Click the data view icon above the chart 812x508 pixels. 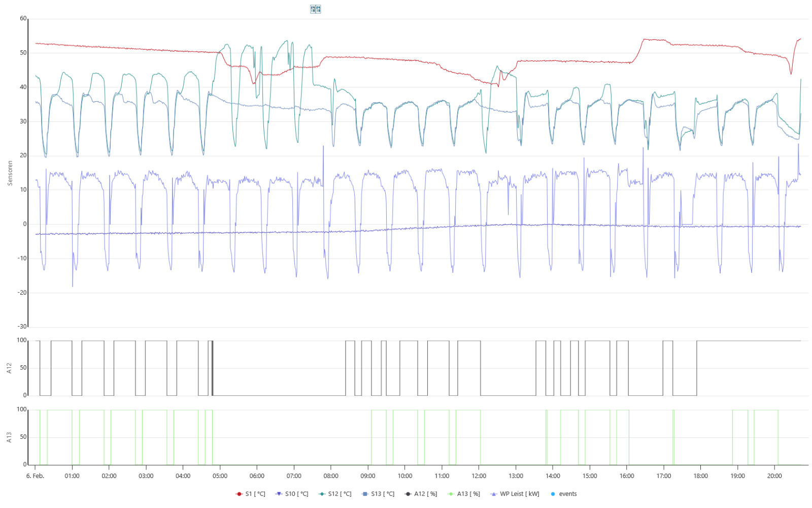(x=315, y=9)
